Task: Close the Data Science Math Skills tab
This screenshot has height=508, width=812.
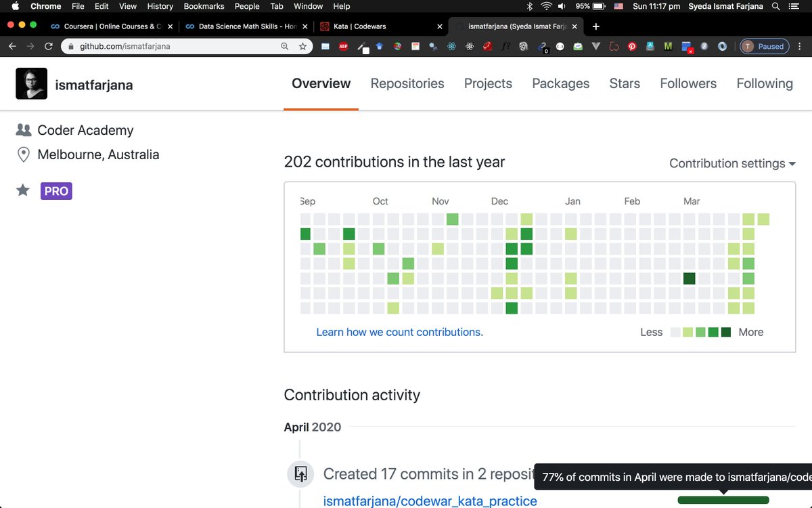Action: point(305,26)
